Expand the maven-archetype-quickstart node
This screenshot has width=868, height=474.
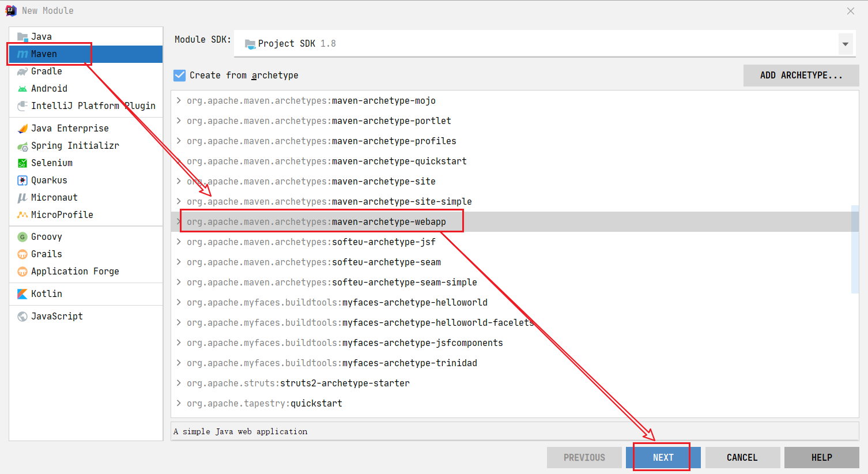(x=179, y=161)
